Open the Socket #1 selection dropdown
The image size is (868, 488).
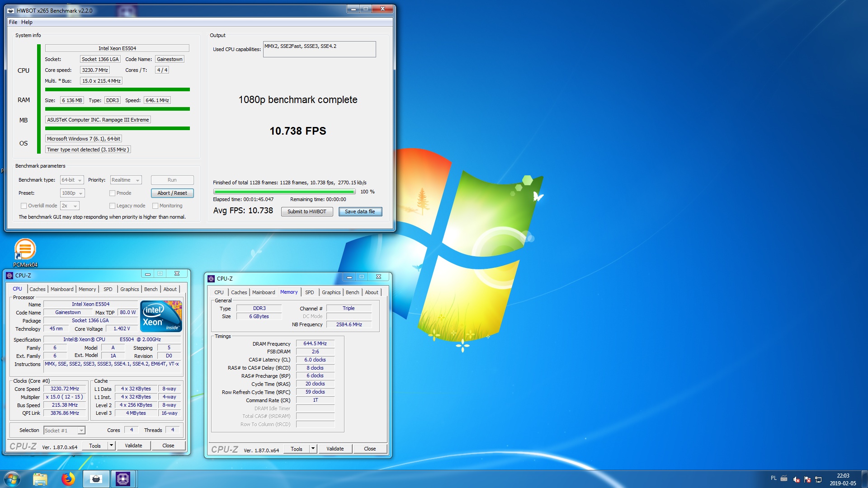click(64, 430)
